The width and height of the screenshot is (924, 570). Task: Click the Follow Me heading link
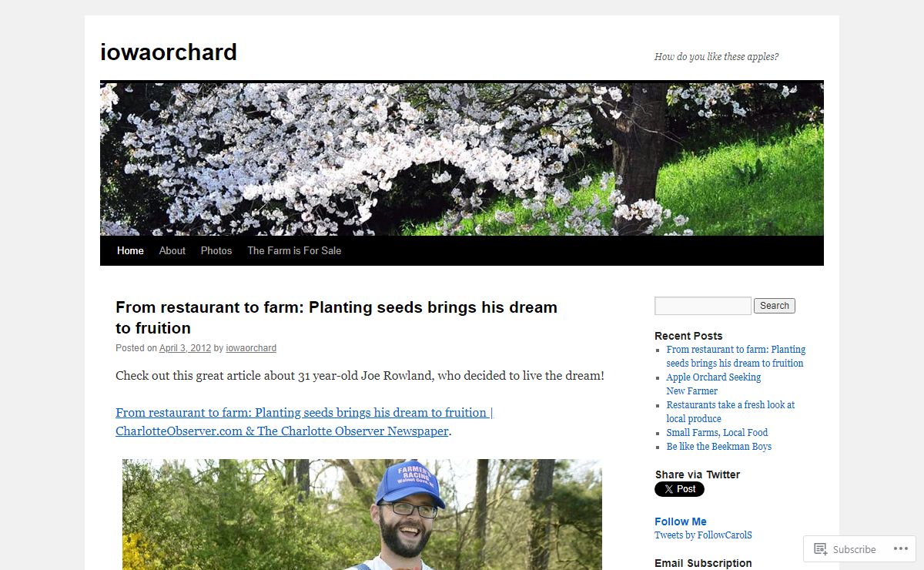(681, 521)
